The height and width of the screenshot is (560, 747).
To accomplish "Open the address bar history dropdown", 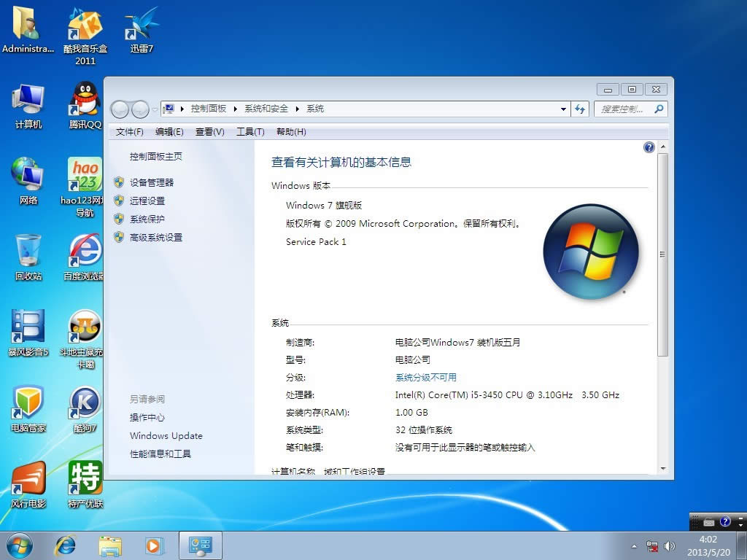I will (563, 108).
